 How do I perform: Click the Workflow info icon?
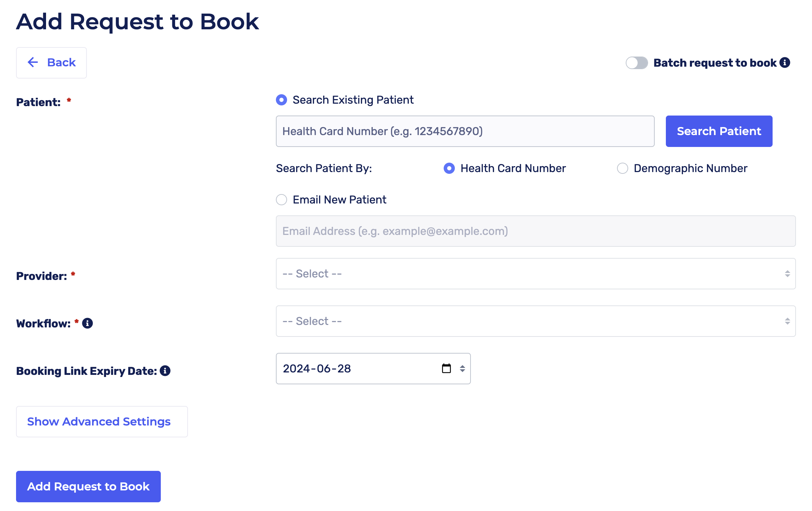[x=88, y=323]
